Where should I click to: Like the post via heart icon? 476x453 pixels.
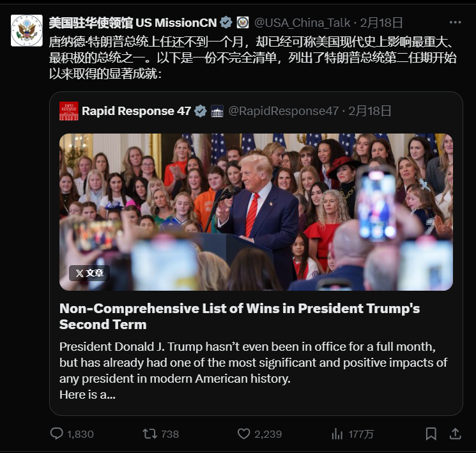[243, 434]
